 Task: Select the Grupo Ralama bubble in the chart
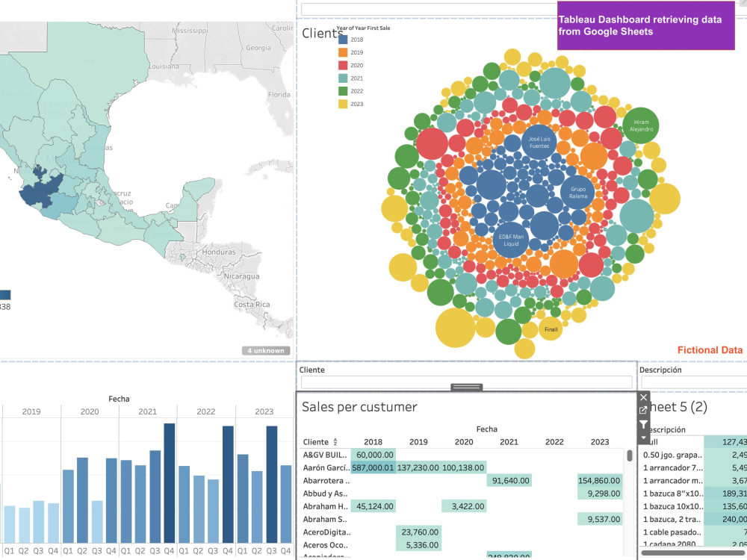click(x=577, y=193)
